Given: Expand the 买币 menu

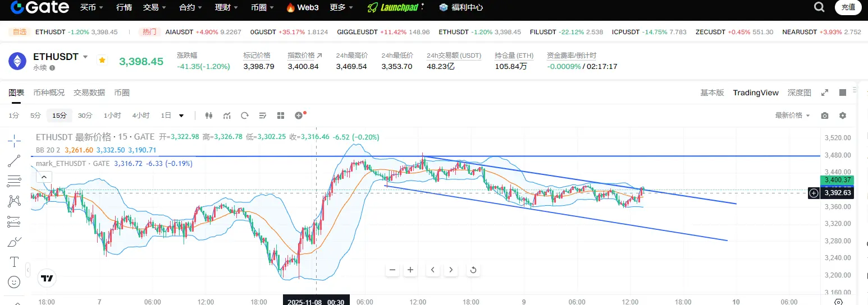Looking at the screenshot, I should coord(91,7).
